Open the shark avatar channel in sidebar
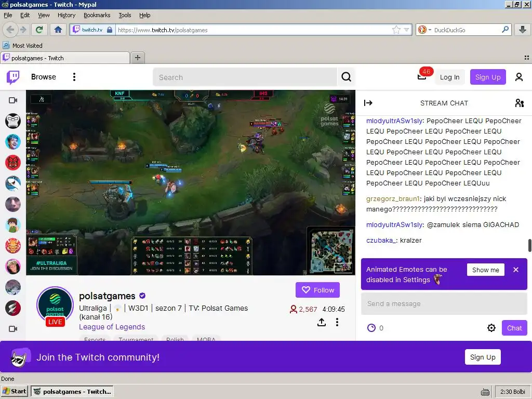The width and height of the screenshot is (532, 399). (x=13, y=183)
